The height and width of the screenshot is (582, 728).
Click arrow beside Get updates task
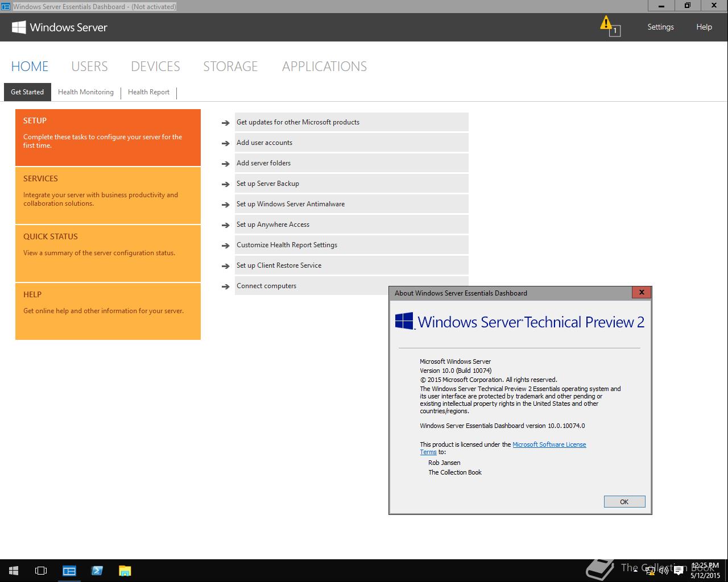tap(226, 123)
